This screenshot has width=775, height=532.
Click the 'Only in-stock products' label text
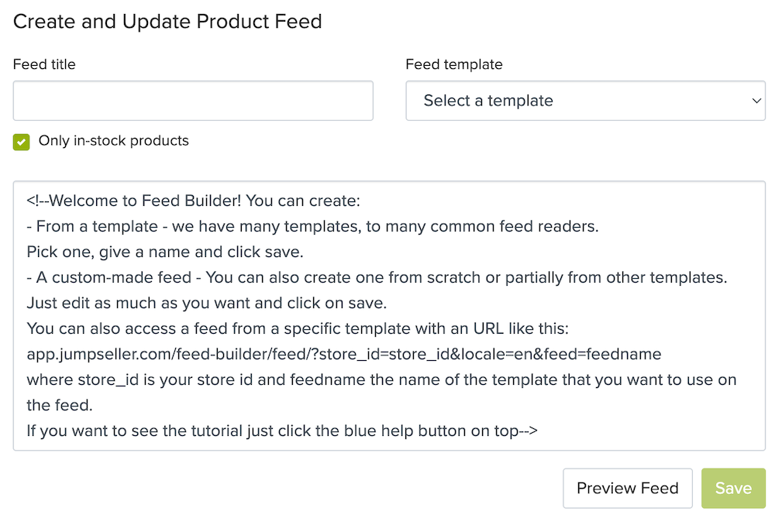pos(114,141)
